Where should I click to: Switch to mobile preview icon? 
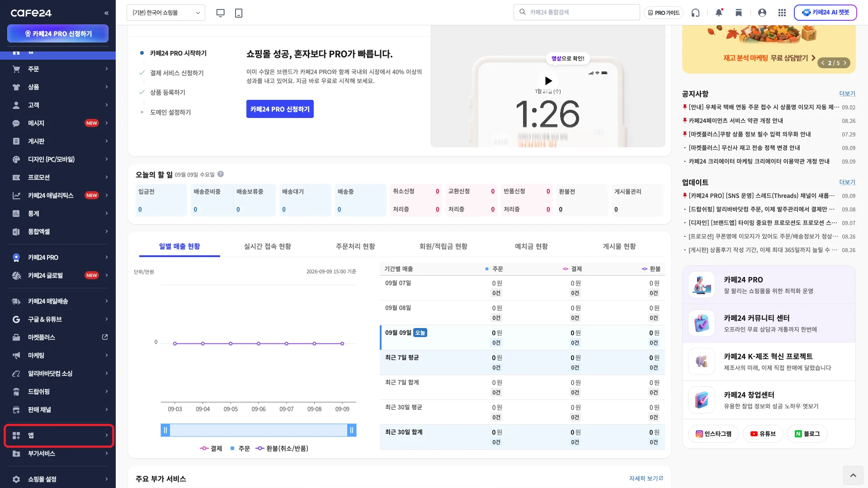pyautogui.click(x=239, y=13)
